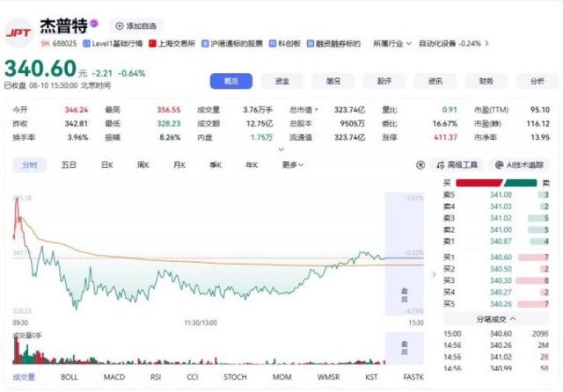
Task: Click the 盘后 volume chart zone
Action: [x=405, y=348]
